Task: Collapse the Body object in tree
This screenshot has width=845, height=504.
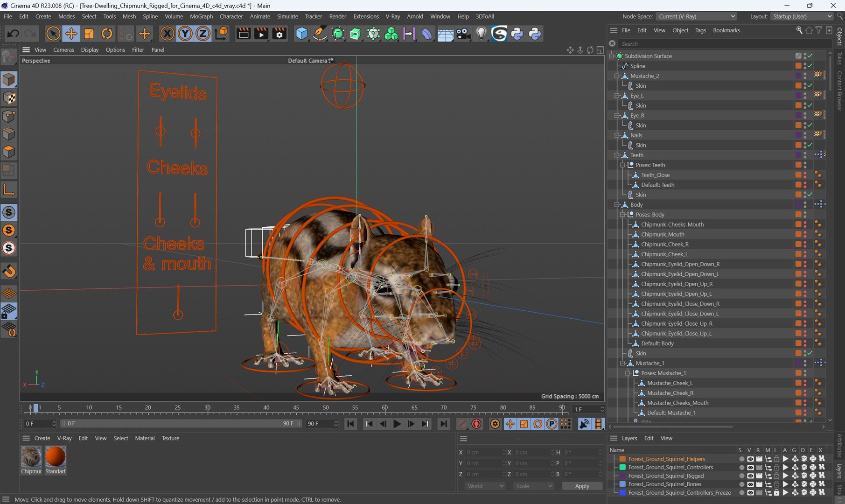Action: coord(617,204)
